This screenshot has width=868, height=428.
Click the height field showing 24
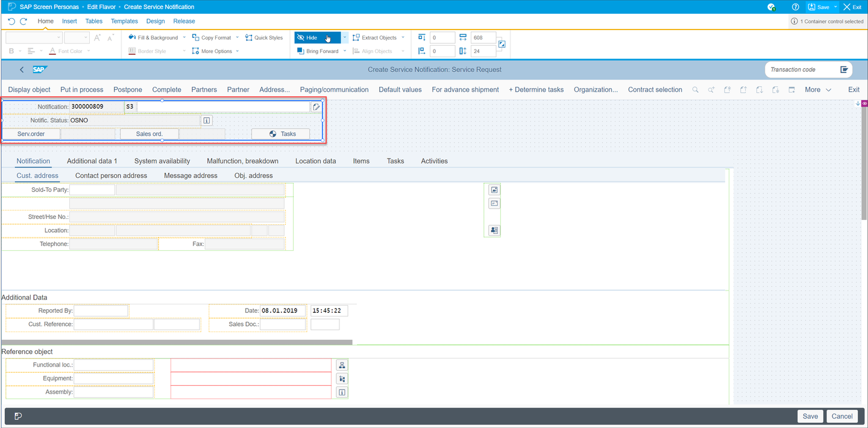tap(483, 51)
